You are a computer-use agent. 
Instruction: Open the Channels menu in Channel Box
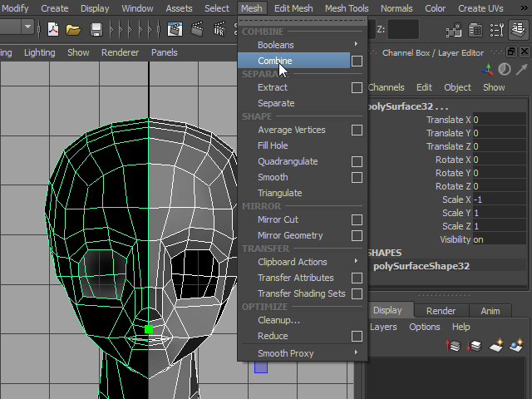[x=386, y=87]
